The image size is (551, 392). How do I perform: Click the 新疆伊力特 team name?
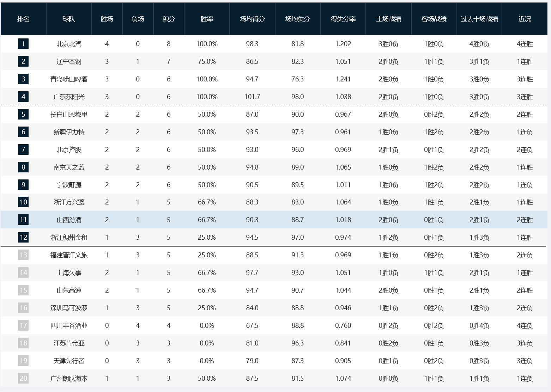[x=69, y=132]
